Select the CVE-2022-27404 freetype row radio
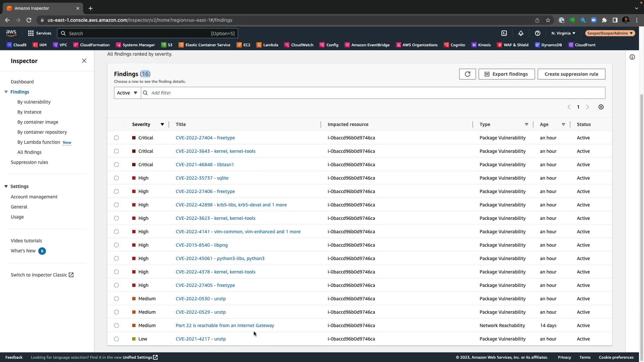 tap(116, 138)
